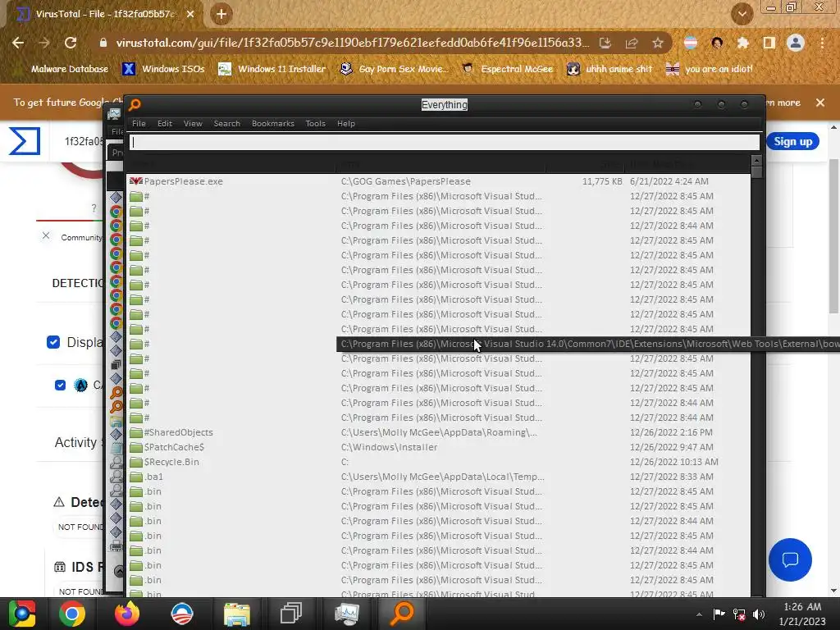The width and height of the screenshot is (840, 630).
Task: Open the you are an idiot! bookmark
Action: click(710, 69)
